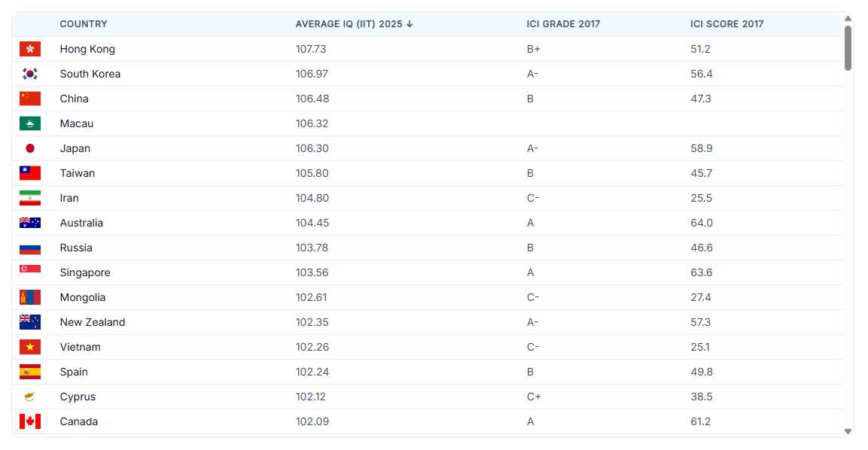Screen dimensions: 868x450
Task: Click the 49.8 ICI score
Action: click(x=702, y=372)
